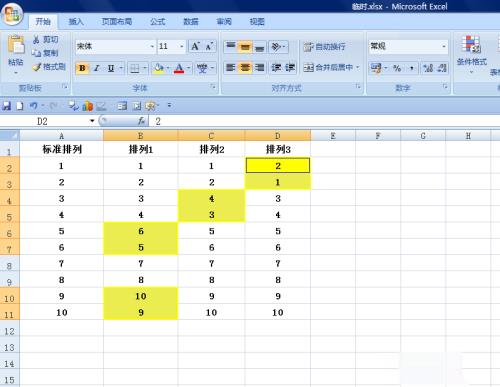This screenshot has height=387, width=500.
Task: Click the Cut (剪切) scissors icon
Action: coord(36,40)
